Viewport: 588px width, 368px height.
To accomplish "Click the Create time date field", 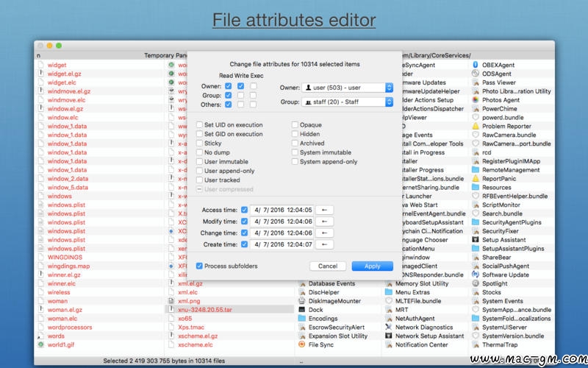I will tap(283, 244).
